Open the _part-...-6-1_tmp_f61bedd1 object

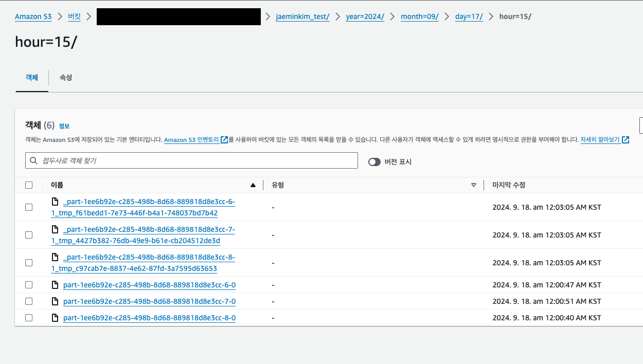[143, 207]
